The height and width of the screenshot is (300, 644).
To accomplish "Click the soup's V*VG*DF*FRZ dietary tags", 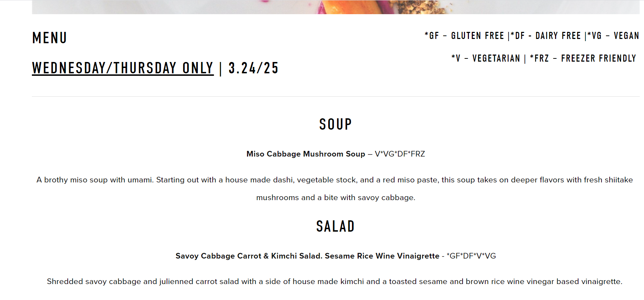I will coord(400,154).
